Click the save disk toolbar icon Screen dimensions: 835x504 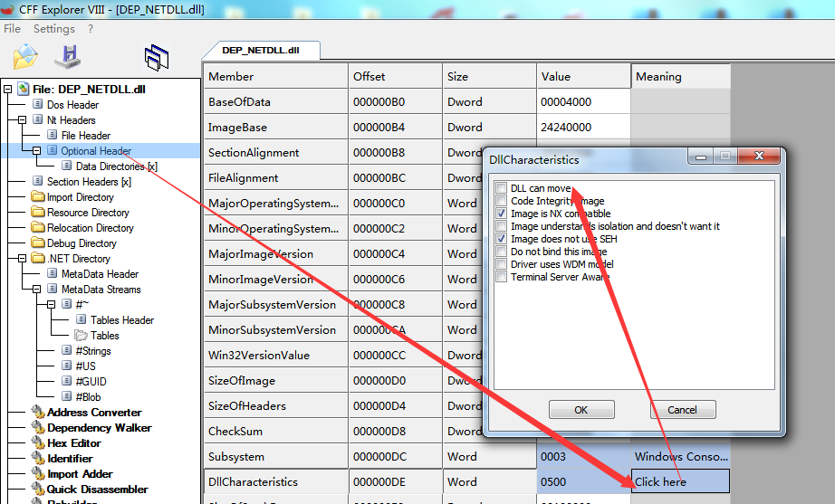[x=68, y=57]
